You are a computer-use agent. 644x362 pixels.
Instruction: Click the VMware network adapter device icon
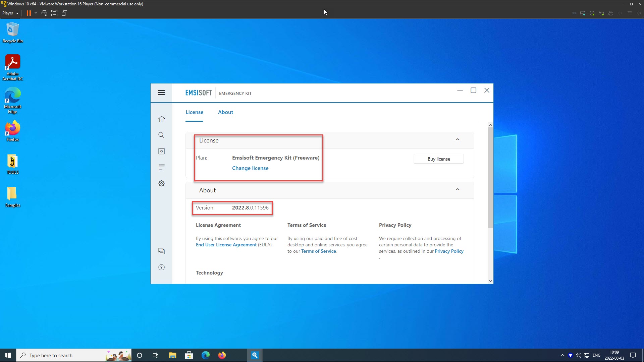pyautogui.click(x=601, y=13)
